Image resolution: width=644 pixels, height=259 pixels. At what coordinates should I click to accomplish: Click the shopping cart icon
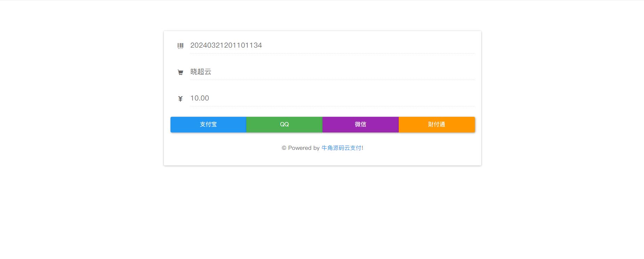(x=180, y=72)
